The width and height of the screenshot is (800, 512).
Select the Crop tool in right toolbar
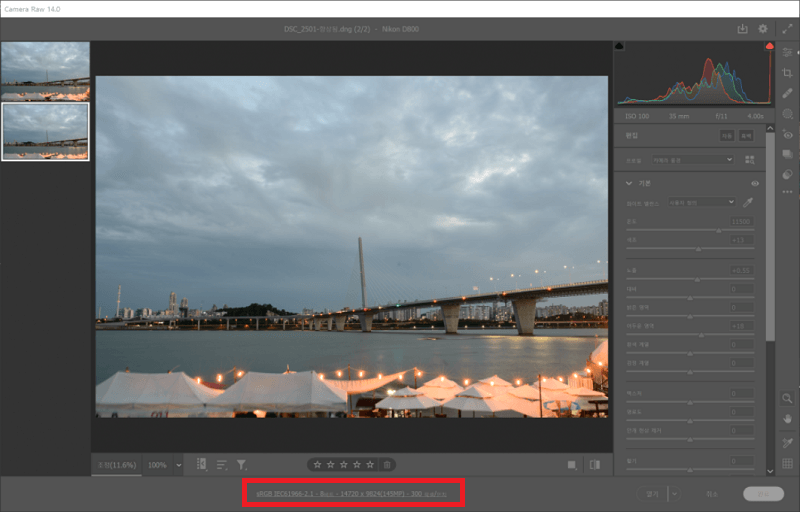pos(787,73)
